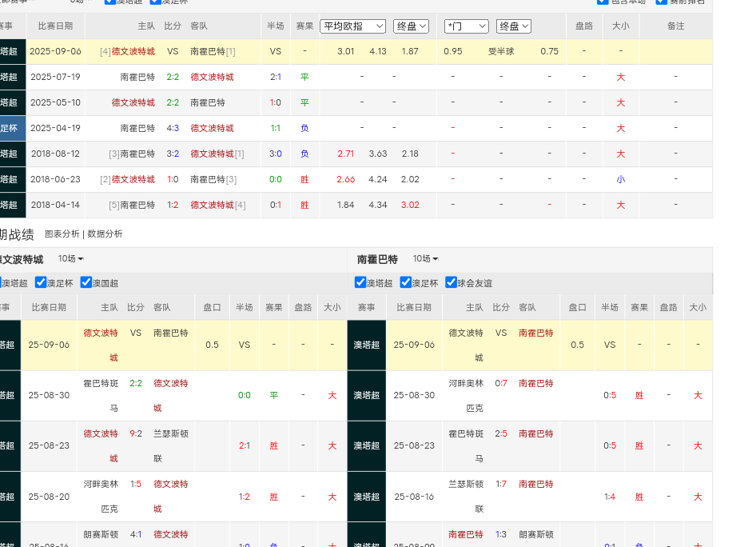Uncheck 澳足杯 under the 南霍巴特 panel
The height and width of the screenshot is (547, 756).
(406, 282)
